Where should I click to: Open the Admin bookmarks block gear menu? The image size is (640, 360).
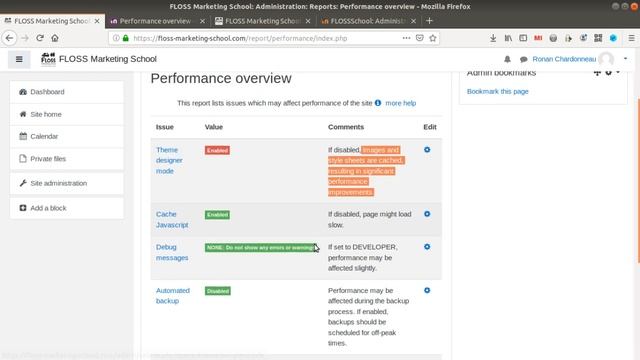click(x=611, y=73)
